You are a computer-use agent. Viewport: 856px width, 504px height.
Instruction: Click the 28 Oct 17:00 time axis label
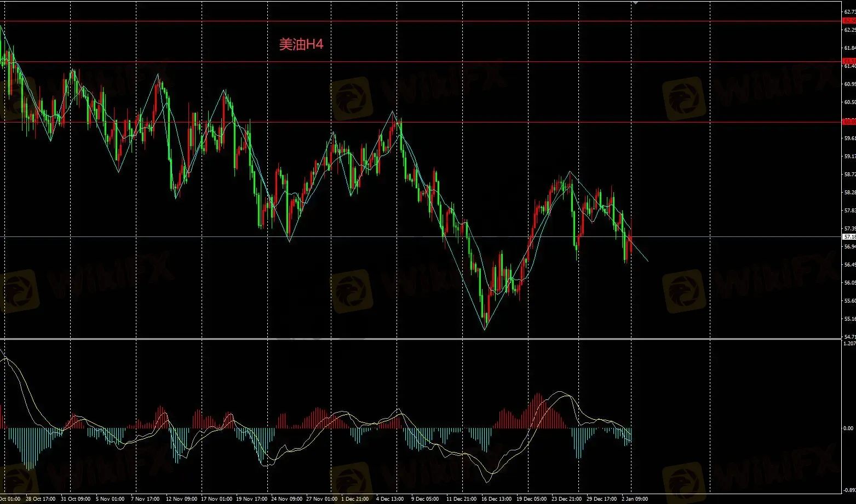click(41, 499)
